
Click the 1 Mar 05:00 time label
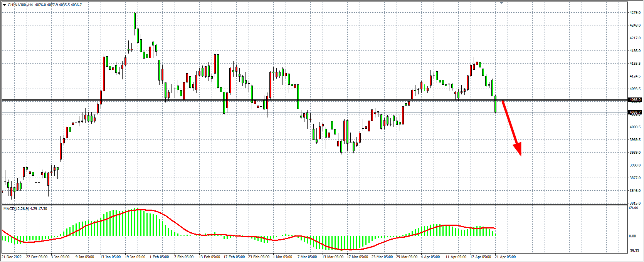click(283, 257)
